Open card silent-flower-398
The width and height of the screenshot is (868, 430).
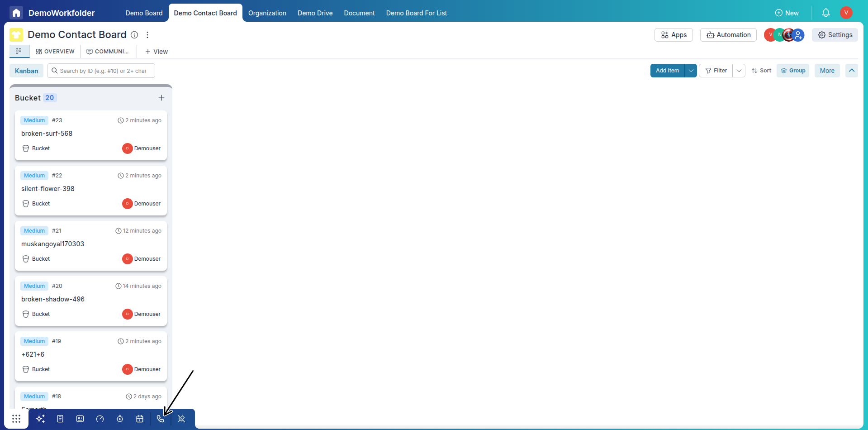(x=91, y=191)
